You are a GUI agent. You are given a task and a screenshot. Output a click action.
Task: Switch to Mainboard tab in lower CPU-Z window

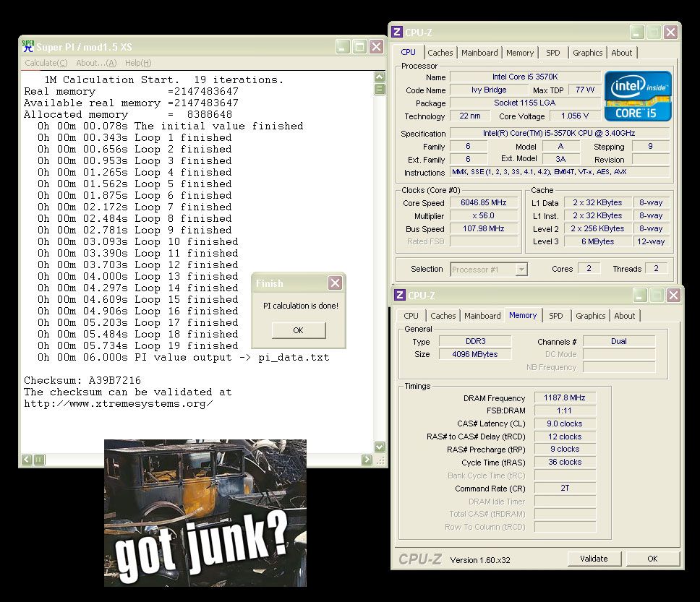pyautogui.click(x=482, y=316)
